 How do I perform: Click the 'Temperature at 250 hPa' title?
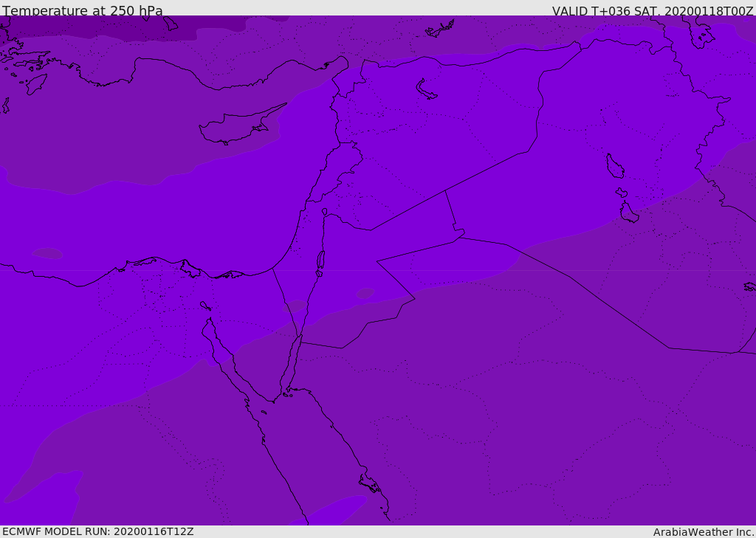(x=83, y=10)
